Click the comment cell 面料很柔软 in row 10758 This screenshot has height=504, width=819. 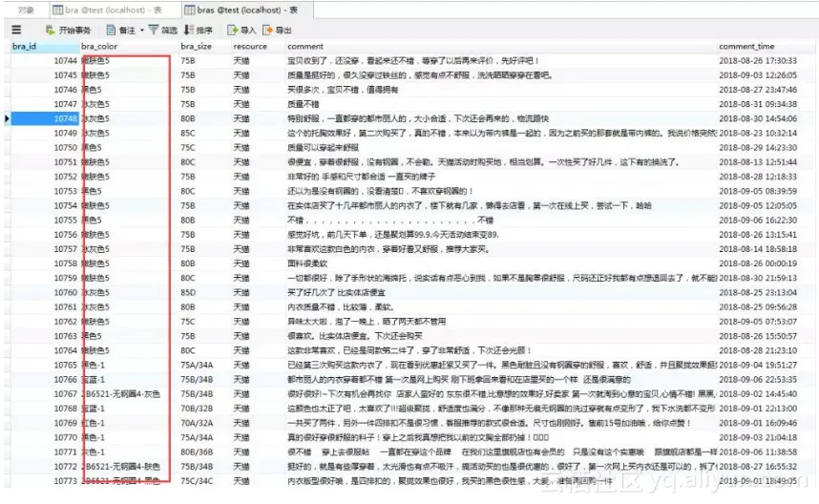point(307,263)
